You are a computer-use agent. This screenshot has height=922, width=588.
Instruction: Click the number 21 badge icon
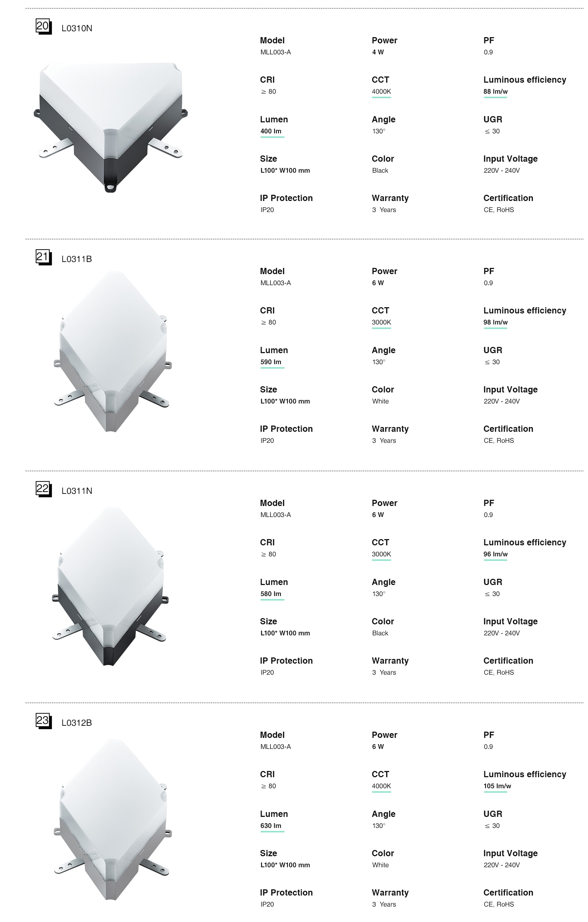pyautogui.click(x=43, y=257)
